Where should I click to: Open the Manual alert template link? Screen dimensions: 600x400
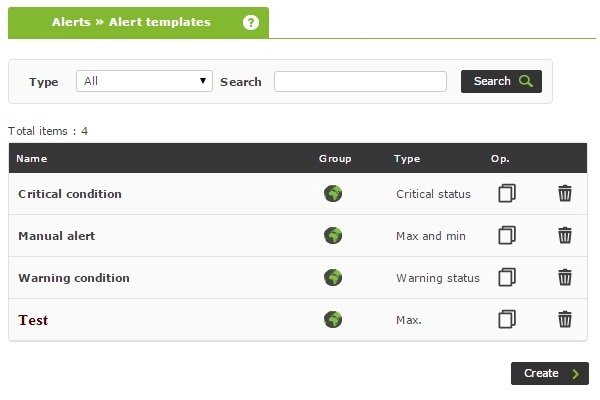pyautogui.click(x=57, y=236)
